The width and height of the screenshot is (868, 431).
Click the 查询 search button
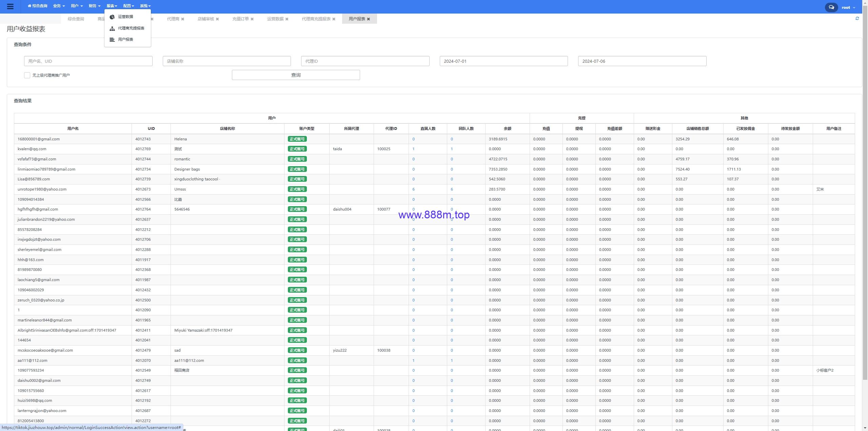(x=296, y=75)
